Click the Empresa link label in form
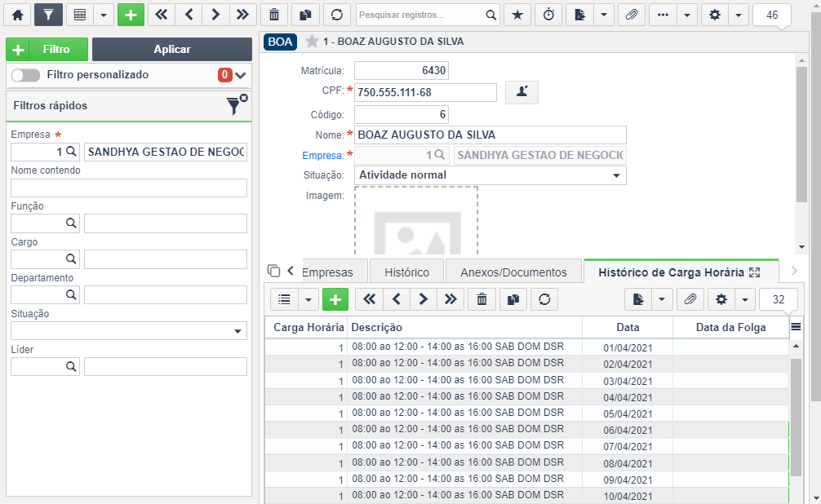 click(322, 156)
